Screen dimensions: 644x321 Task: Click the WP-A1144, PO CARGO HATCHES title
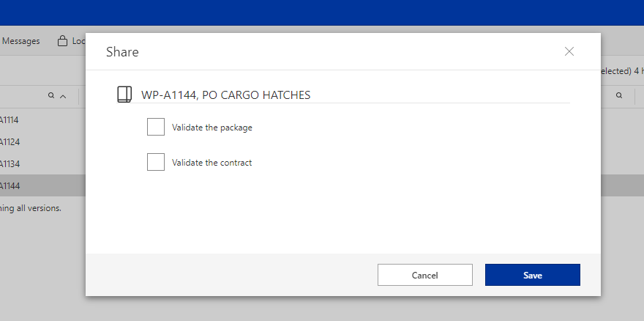pyautogui.click(x=225, y=95)
